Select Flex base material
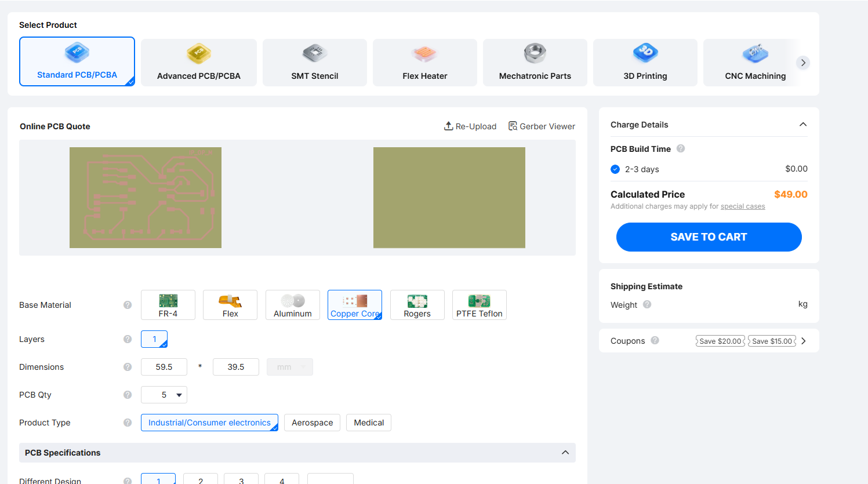Viewport: 868px width, 484px height. (x=230, y=305)
